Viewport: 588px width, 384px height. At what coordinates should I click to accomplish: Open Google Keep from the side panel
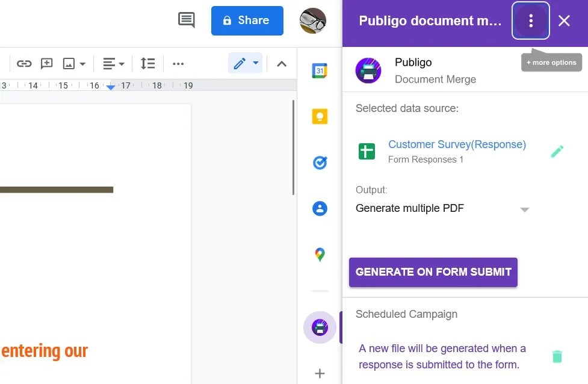(x=320, y=116)
